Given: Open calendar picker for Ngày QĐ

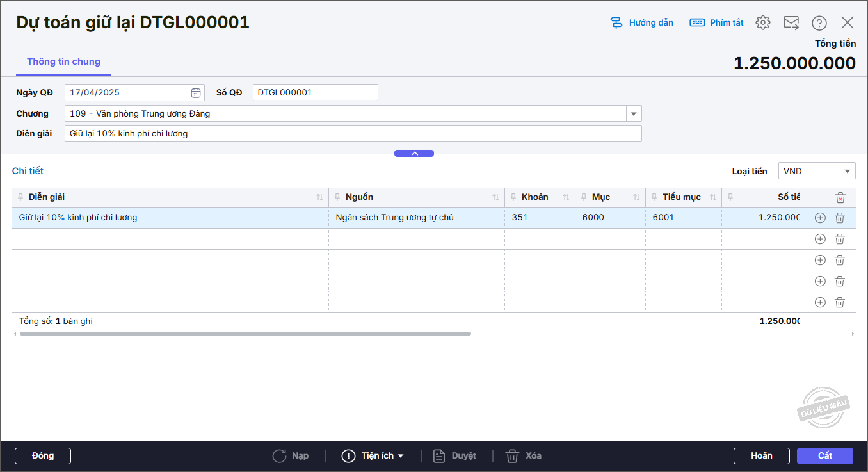Looking at the screenshot, I should point(196,93).
